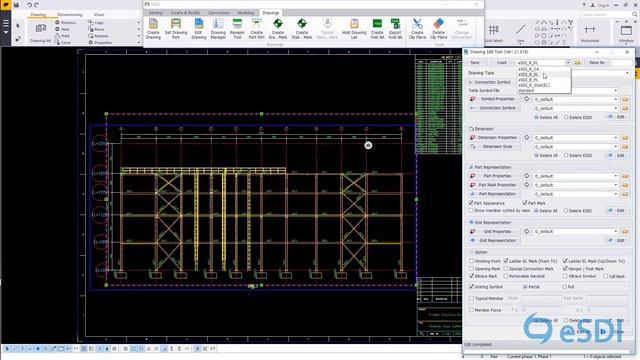The image size is (640, 360).
Task: Enable the Member Force checkbox
Action: [x=471, y=310]
